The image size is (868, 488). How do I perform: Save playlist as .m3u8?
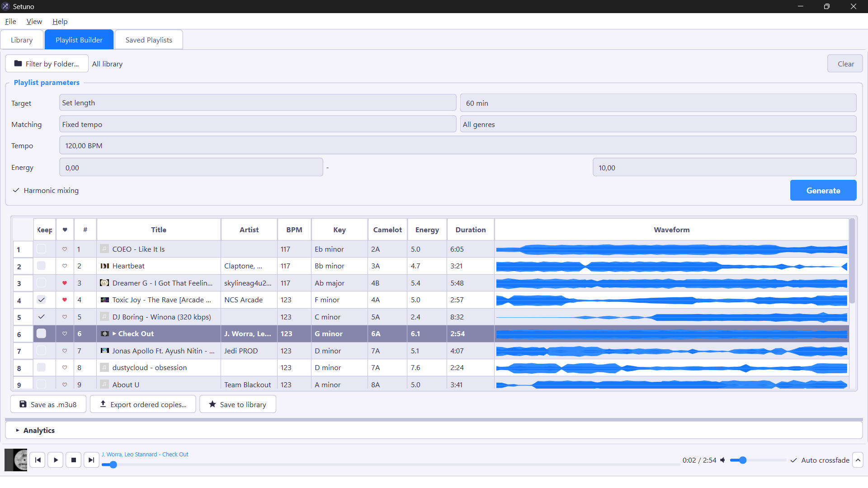pos(48,404)
